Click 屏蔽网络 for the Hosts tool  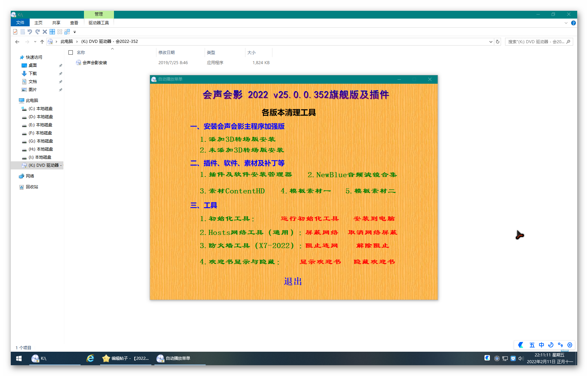point(322,232)
